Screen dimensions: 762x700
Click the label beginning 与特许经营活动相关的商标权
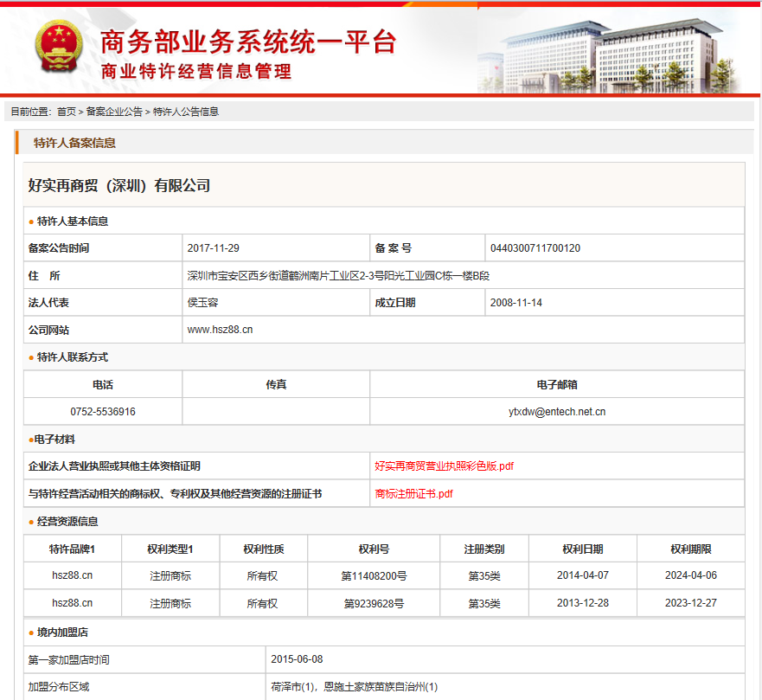(175, 494)
